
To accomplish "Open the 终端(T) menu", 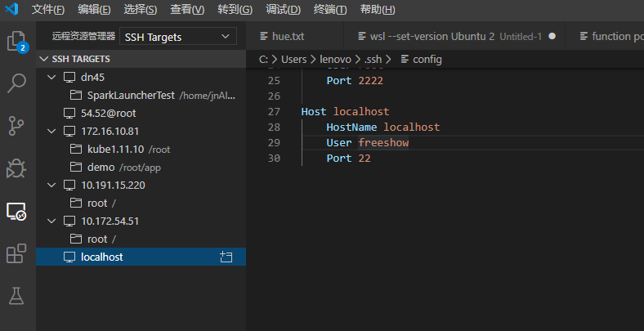I will [330, 10].
